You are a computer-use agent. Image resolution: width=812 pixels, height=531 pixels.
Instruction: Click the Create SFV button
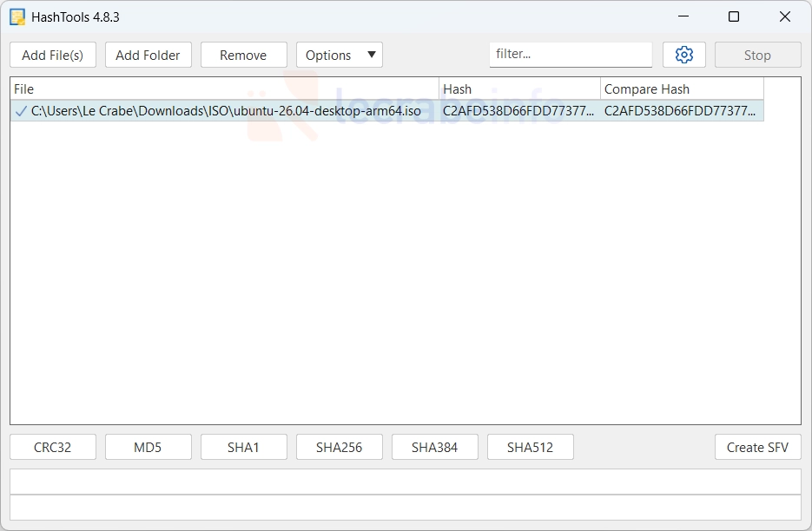[757, 447]
